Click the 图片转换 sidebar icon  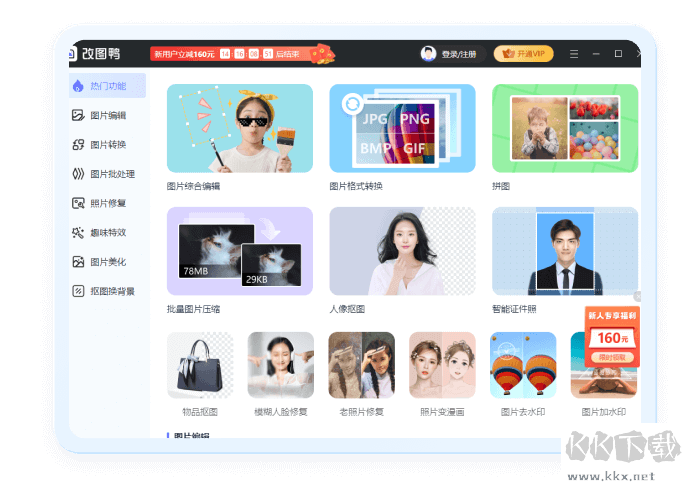pos(78,144)
